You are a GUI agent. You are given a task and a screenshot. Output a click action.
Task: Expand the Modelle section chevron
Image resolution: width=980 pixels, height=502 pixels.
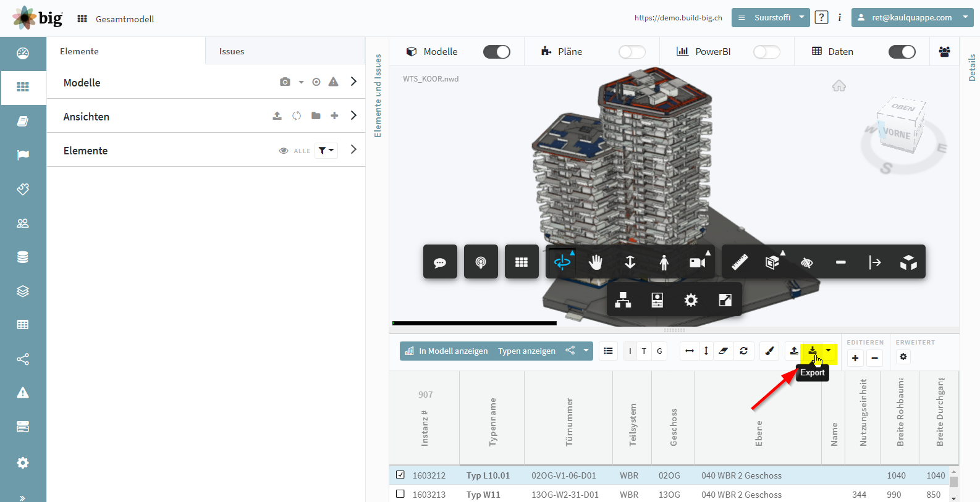(x=353, y=82)
